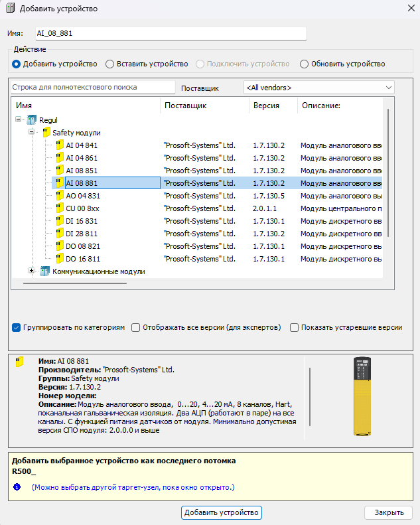
Task: Click the DO 16 811 module icon
Action: (x=59, y=259)
